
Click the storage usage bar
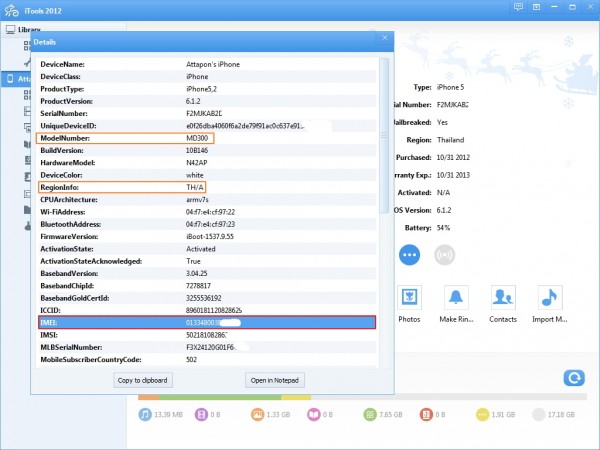pos(362,398)
